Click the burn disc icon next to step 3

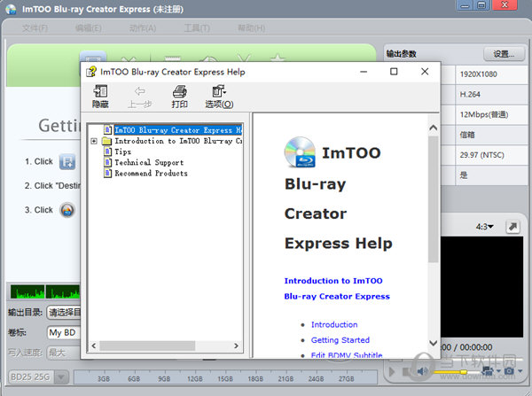click(x=67, y=210)
